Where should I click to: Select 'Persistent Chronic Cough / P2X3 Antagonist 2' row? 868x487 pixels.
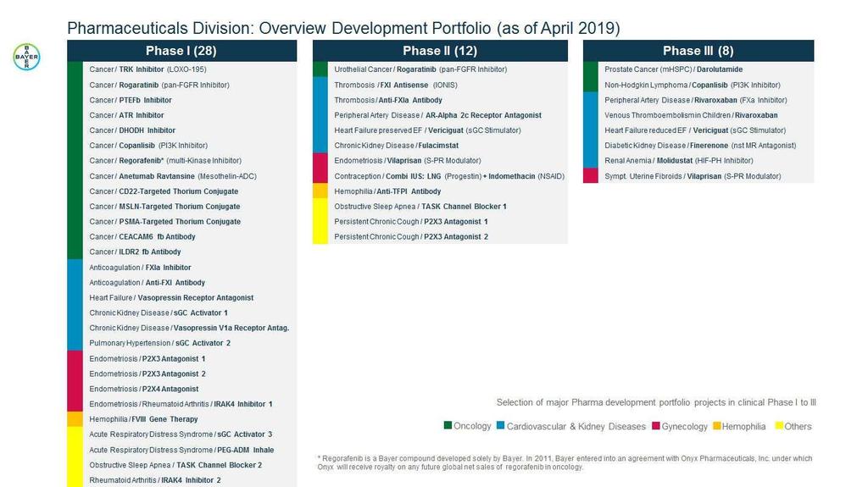[x=440, y=236]
